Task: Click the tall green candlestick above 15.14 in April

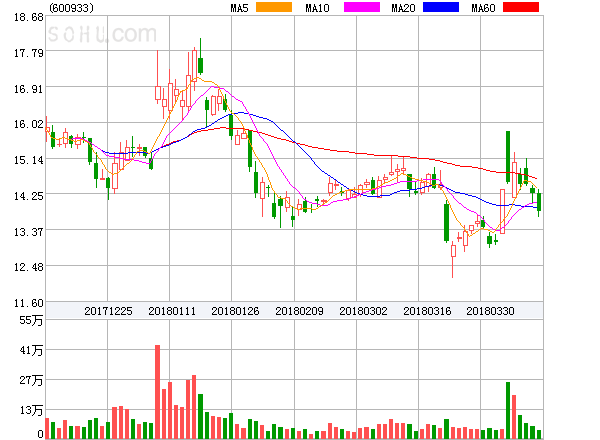Action: point(508,156)
